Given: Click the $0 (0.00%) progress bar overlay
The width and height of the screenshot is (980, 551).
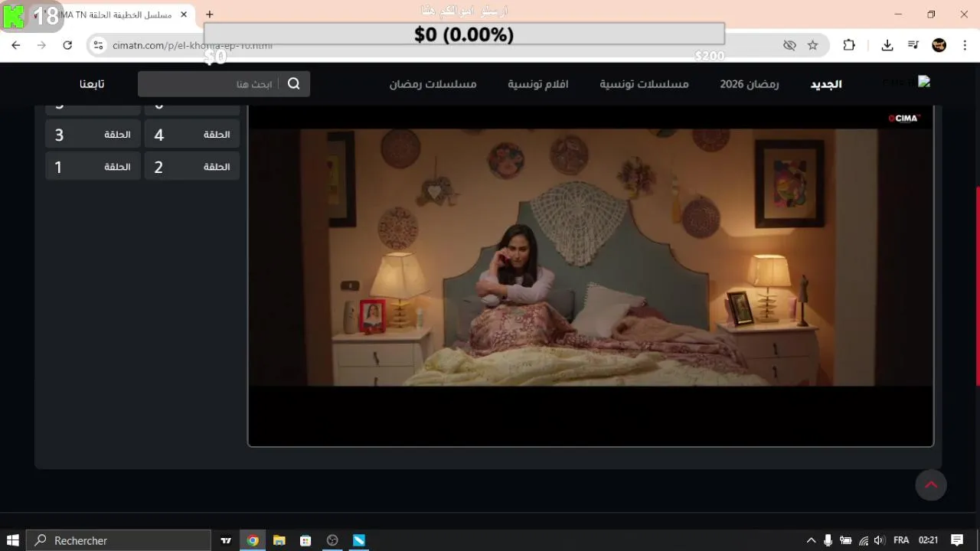Looking at the screenshot, I should point(464,34).
